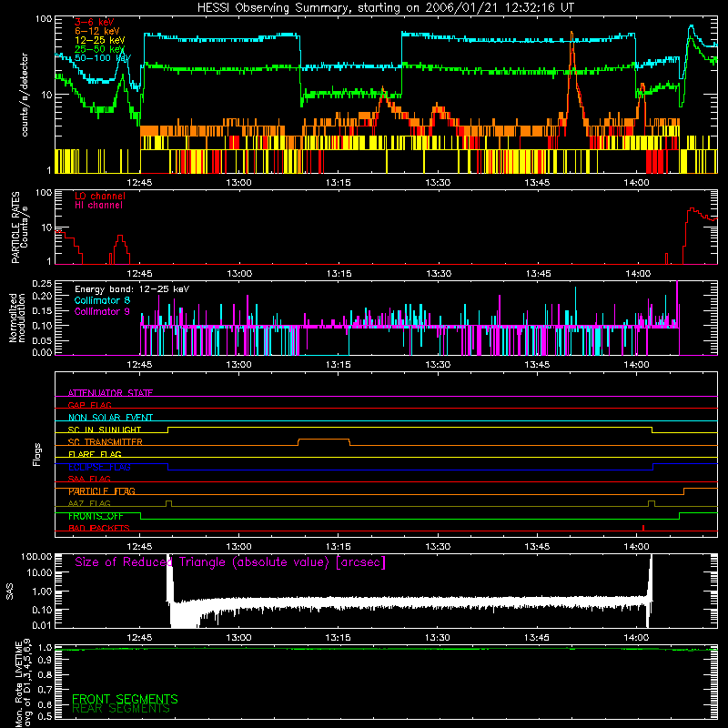Screen dimensions: 728x728
Task: Click the red LO channel bump before 12:45
Action: (120, 249)
